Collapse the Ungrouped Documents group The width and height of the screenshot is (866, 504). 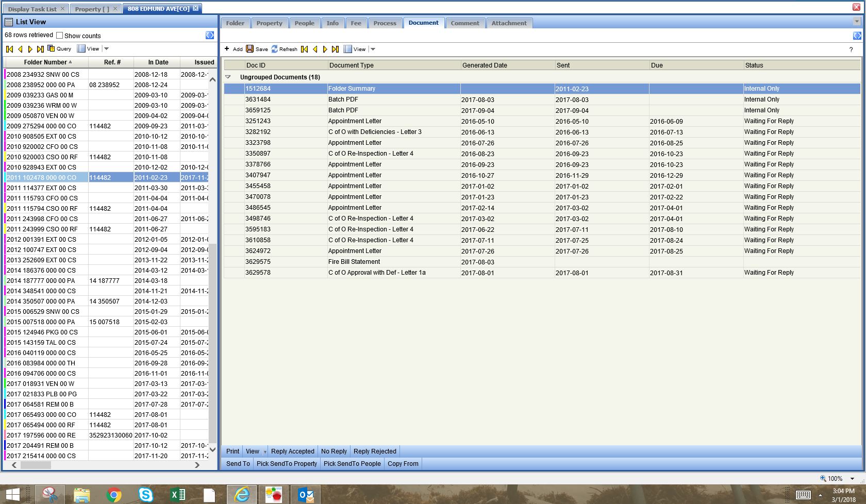(x=228, y=77)
